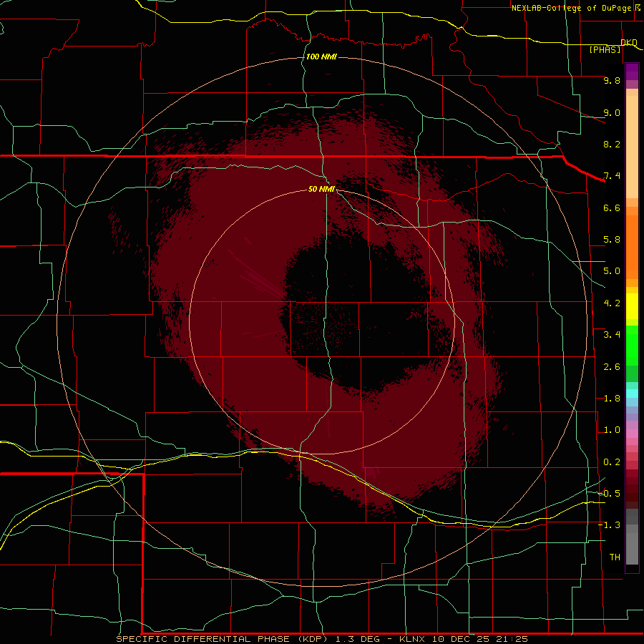Click the 6.6 color scale value

pyautogui.click(x=612, y=208)
